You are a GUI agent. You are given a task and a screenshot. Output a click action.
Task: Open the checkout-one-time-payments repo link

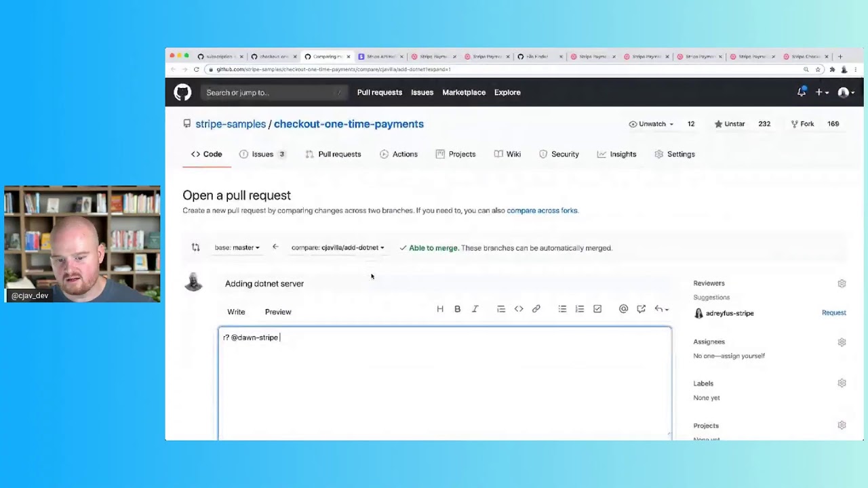pos(349,124)
